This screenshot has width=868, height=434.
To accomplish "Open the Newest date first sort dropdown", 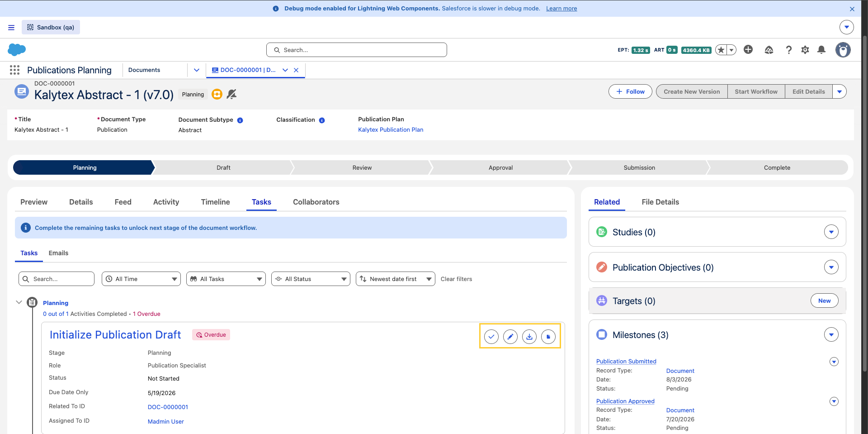I will tap(396, 279).
